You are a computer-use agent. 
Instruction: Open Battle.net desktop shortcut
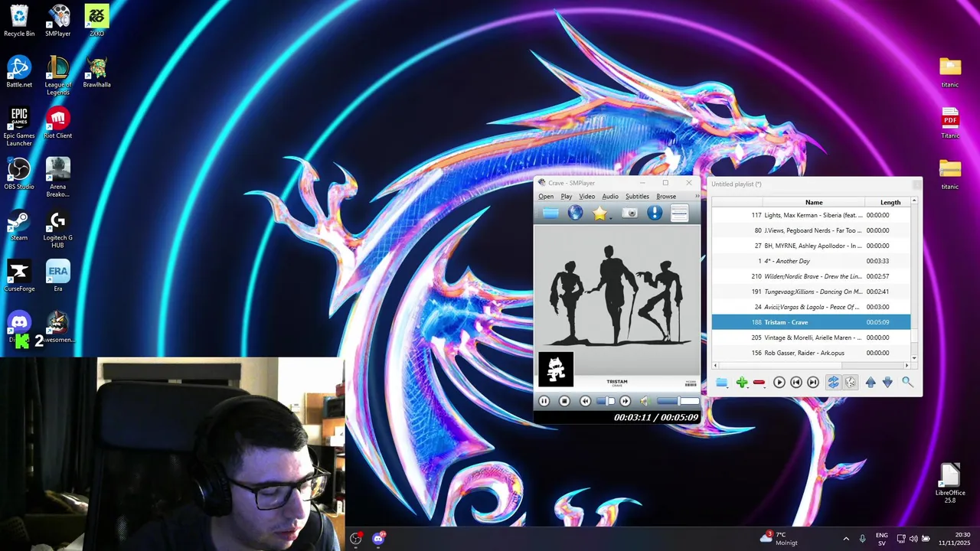tap(19, 72)
